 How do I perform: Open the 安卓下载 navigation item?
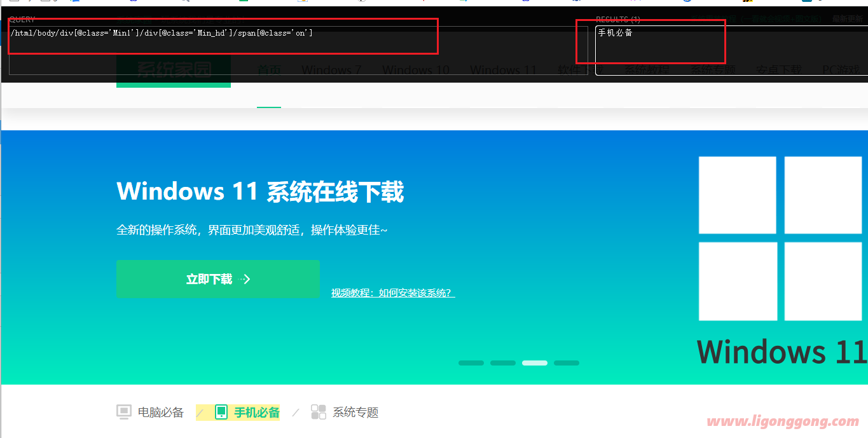(x=778, y=70)
